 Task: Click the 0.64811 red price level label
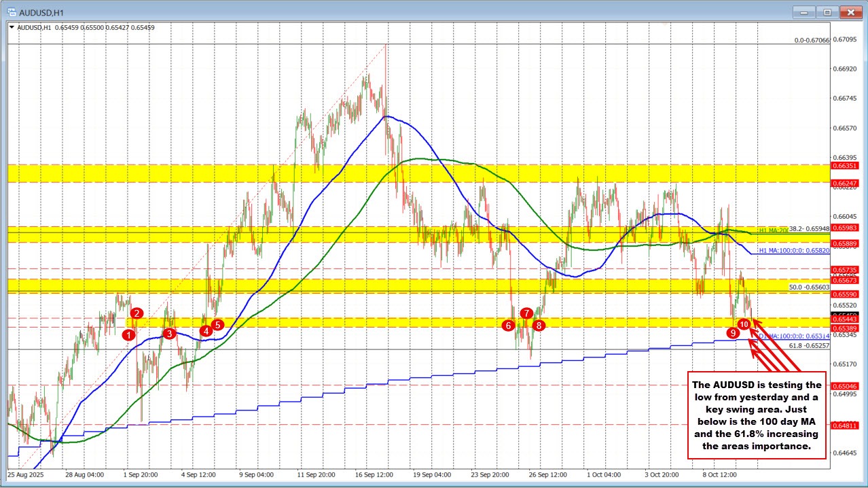click(846, 425)
